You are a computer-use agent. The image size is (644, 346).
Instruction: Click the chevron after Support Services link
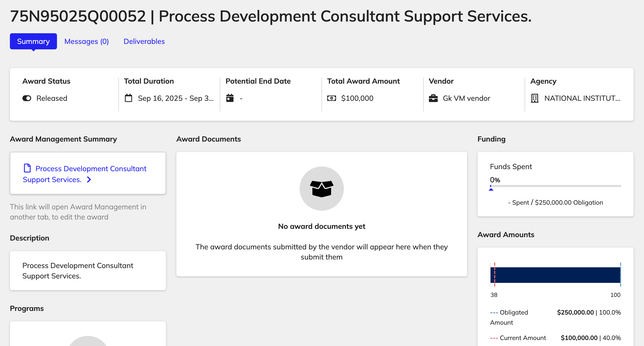coord(89,179)
